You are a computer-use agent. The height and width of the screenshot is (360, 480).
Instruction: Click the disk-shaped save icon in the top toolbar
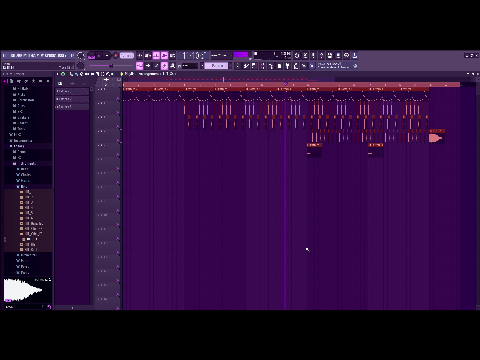pos(330,55)
